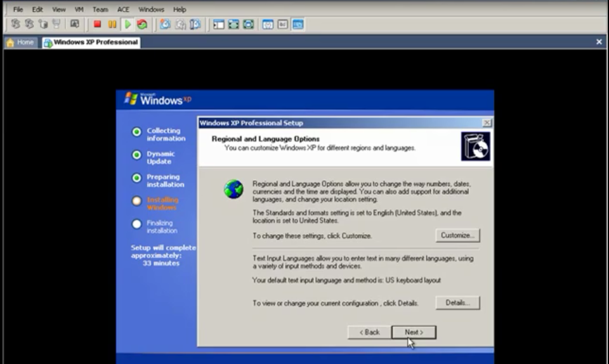
Task: Open the Team menu
Action: click(x=100, y=10)
